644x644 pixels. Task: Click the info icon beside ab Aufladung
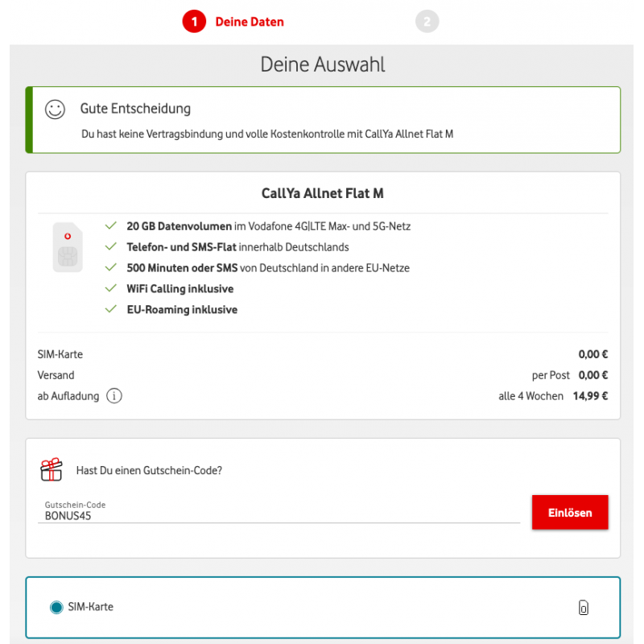pos(114,396)
